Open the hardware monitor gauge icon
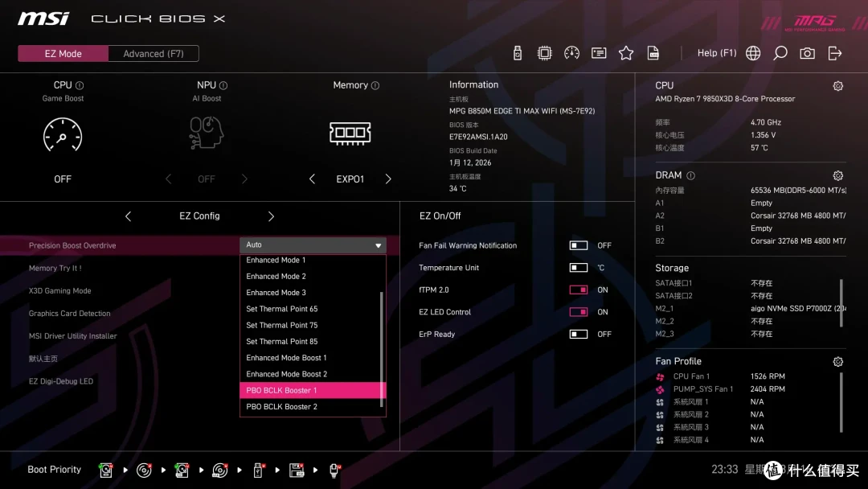868x489 pixels. coord(572,53)
